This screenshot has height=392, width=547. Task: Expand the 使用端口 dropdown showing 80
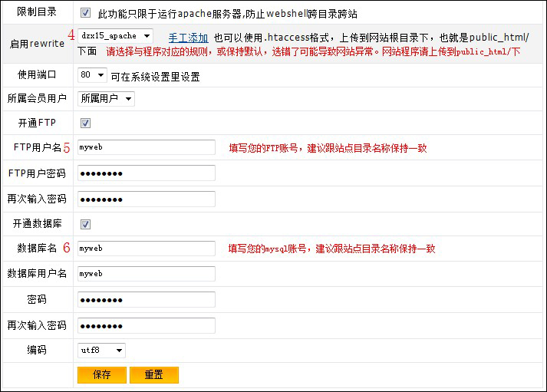(92, 75)
